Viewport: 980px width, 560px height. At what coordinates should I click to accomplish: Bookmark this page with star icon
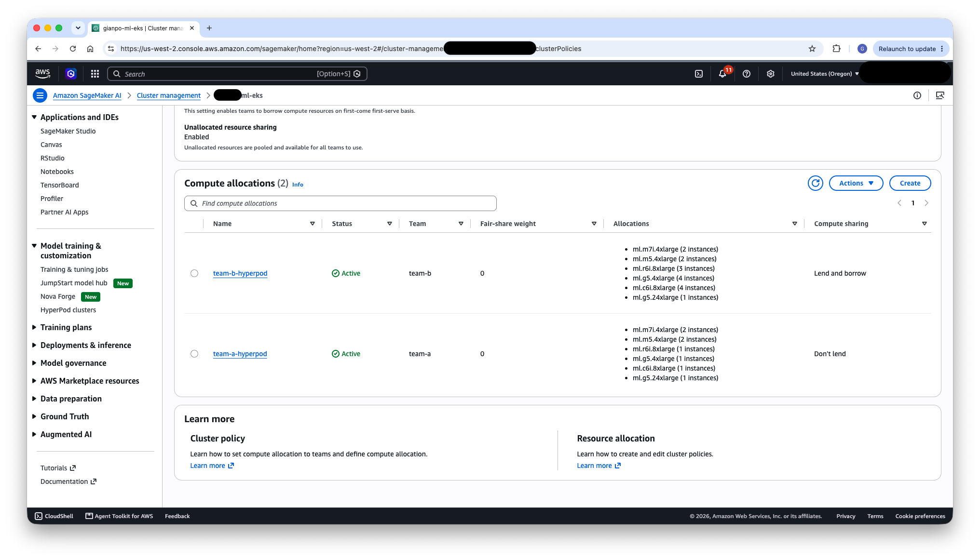[x=812, y=49]
